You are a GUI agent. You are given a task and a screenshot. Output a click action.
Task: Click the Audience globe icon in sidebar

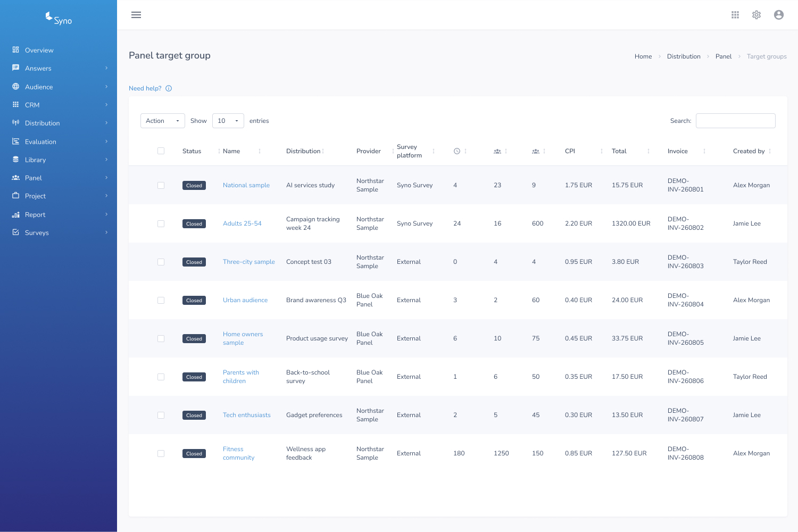(16, 87)
